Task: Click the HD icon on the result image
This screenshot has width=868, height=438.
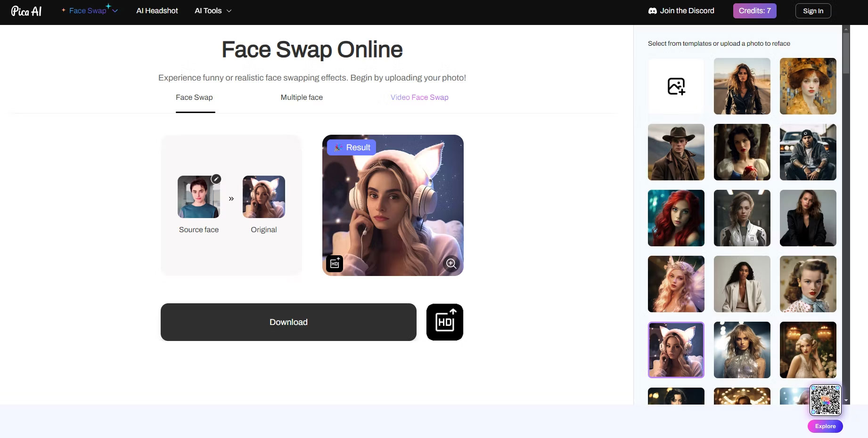Action: point(335,264)
